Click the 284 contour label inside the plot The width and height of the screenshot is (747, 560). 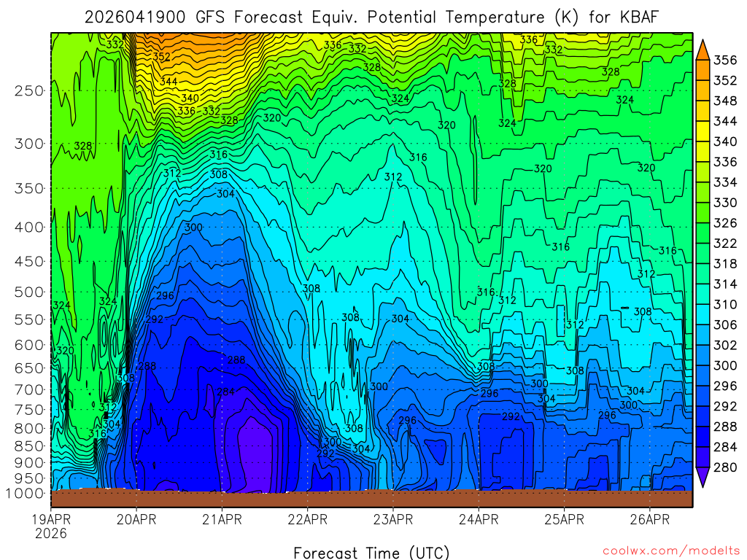[x=226, y=392]
